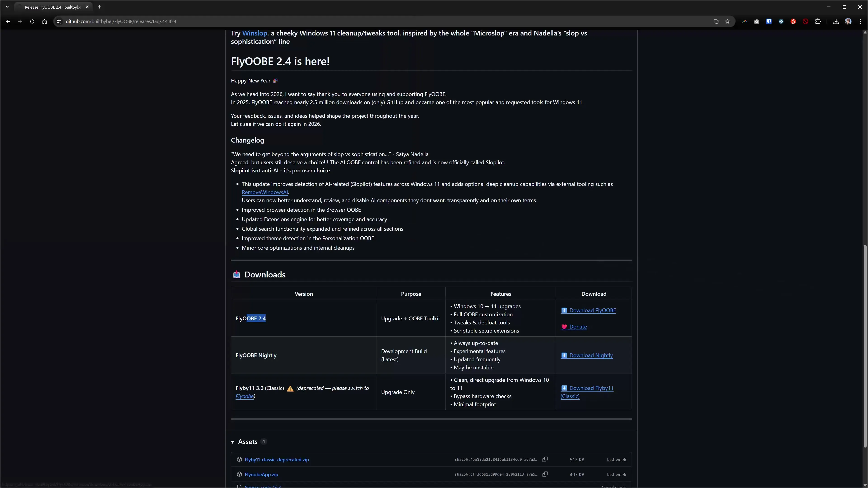This screenshot has height=488, width=868.
Task: Open the camera screenshot extension
Action: (x=757, y=21)
